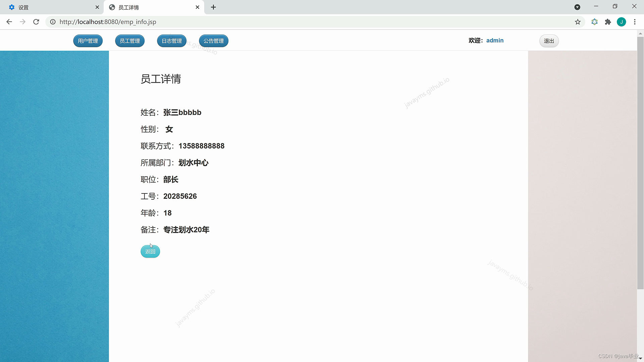Viewport: 644px width, 362px height.
Task: Select the 员工详情 tab
Action: [154, 7]
